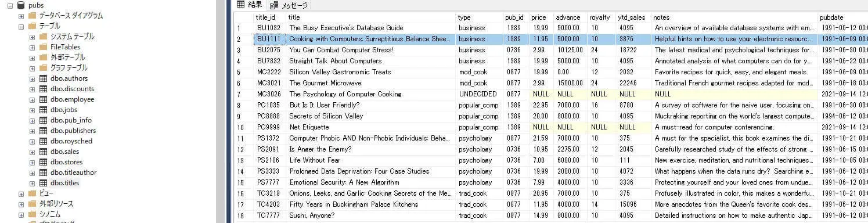868x223 pixels.
Task: Click the システム テーブル folder icon
Action: pos(43,37)
